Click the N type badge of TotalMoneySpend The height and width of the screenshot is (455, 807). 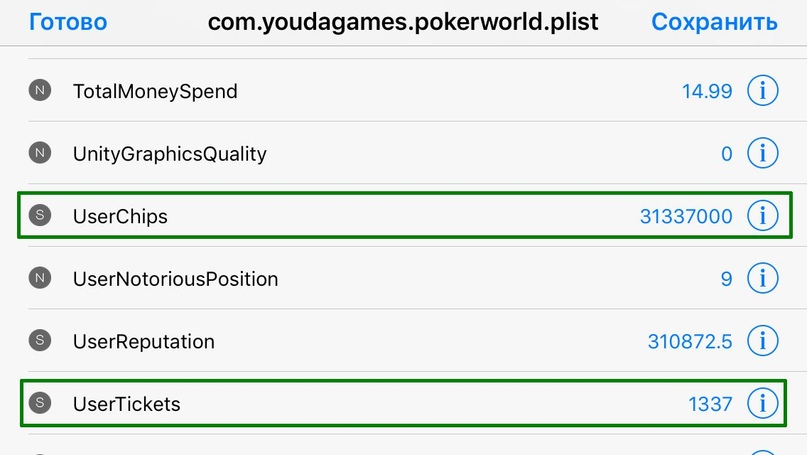pyautogui.click(x=40, y=91)
